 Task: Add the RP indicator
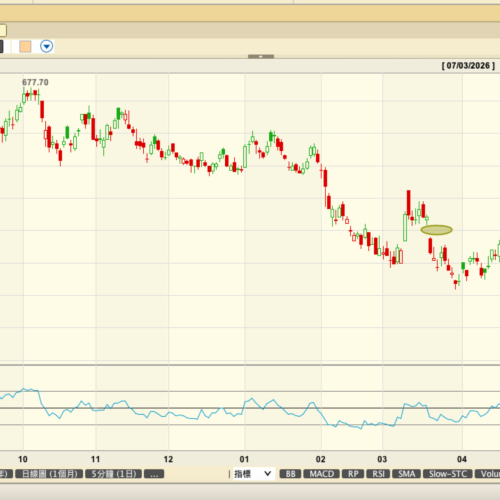[353, 474]
